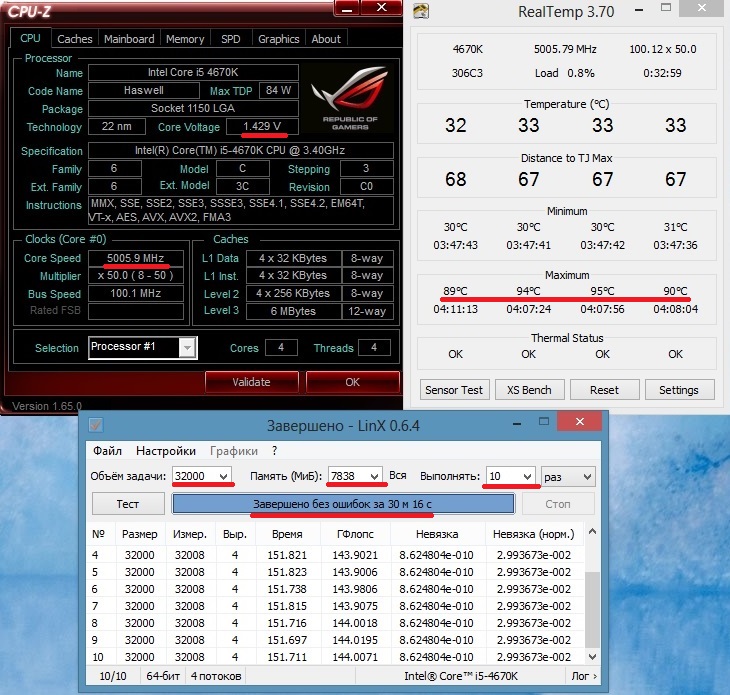Expand the Память (МиБ) 7838 dropdown
This screenshot has height=695, width=730.
click(x=374, y=476)
